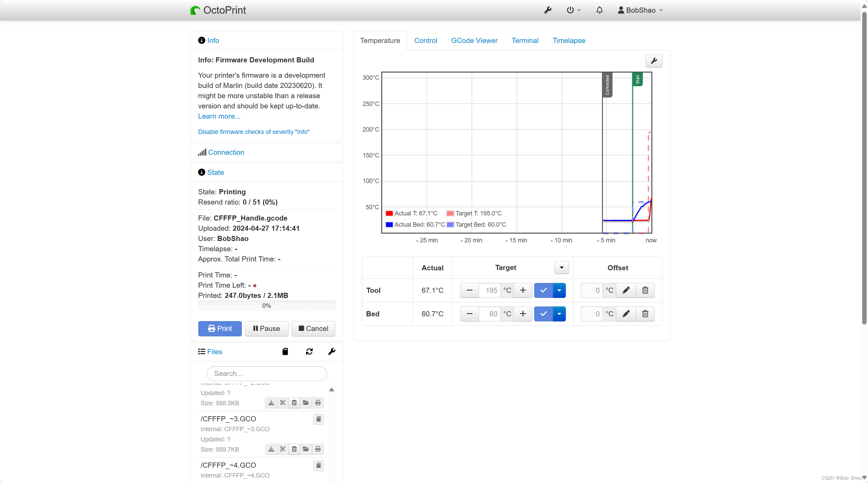
Task: Click delete icon for CFFFP_~3.GCO
Action: pos(294,449)
